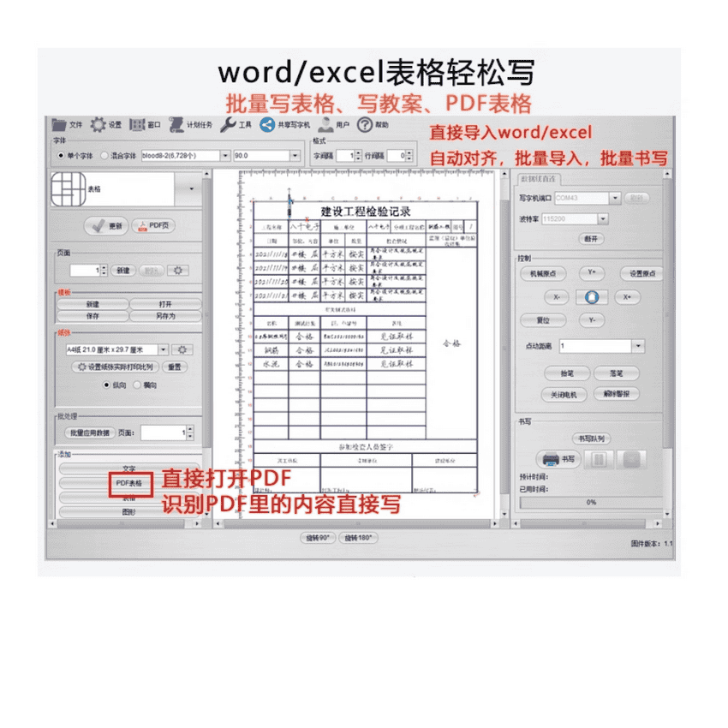The height and width of the screenshot is (728, 728).
Task: Click the 设置原点 button
Action: coord(642,274)
